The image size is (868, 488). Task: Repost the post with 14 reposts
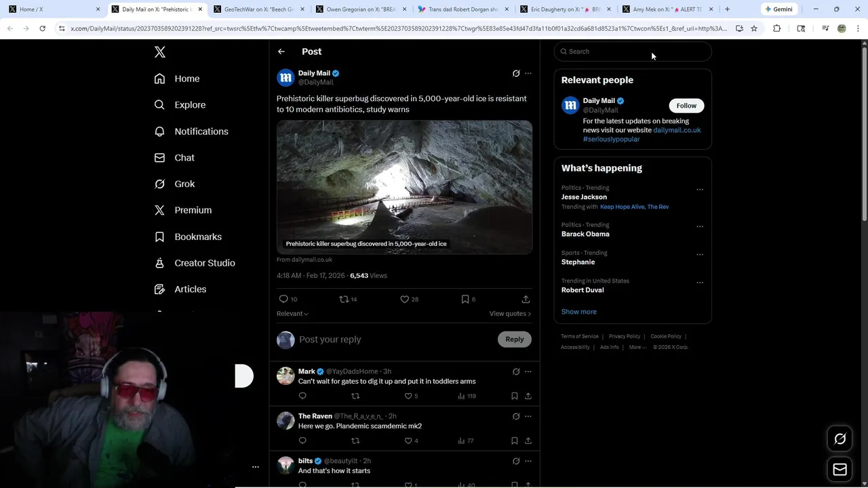tap(344, 299)
